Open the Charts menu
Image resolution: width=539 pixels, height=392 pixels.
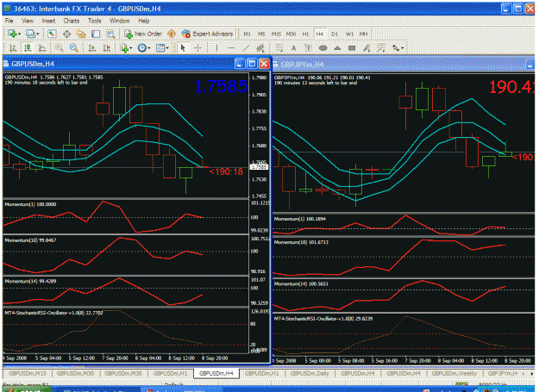click(72, 21)
